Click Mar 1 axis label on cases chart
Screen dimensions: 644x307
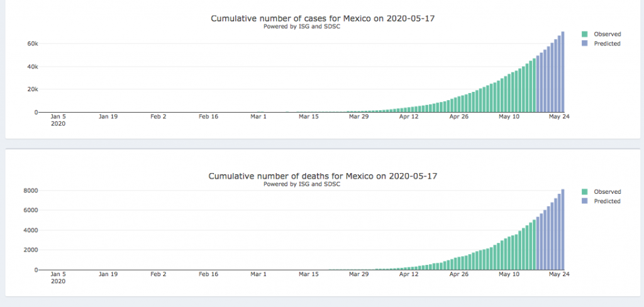coord(258,116)
